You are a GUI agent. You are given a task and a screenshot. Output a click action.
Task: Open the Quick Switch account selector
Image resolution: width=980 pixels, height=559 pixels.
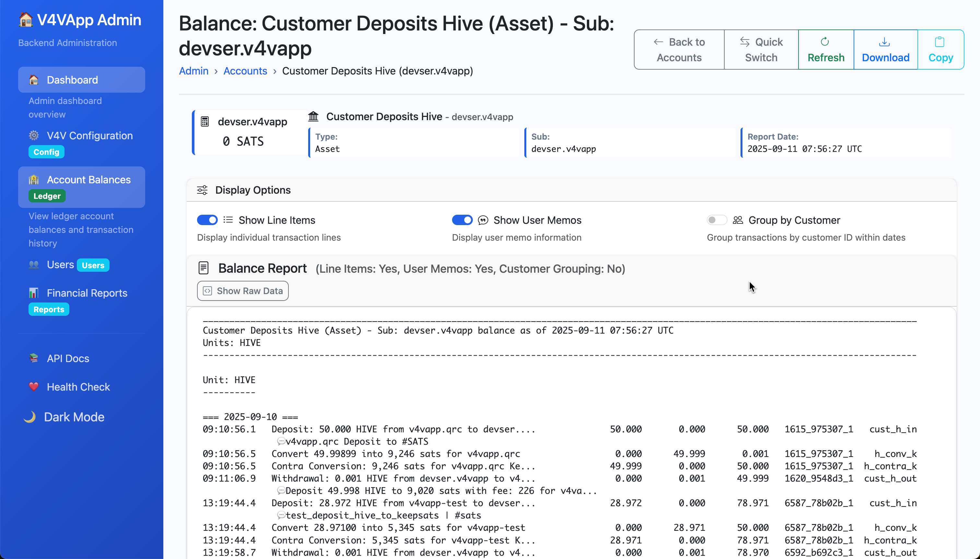click(x=761, y=50)
